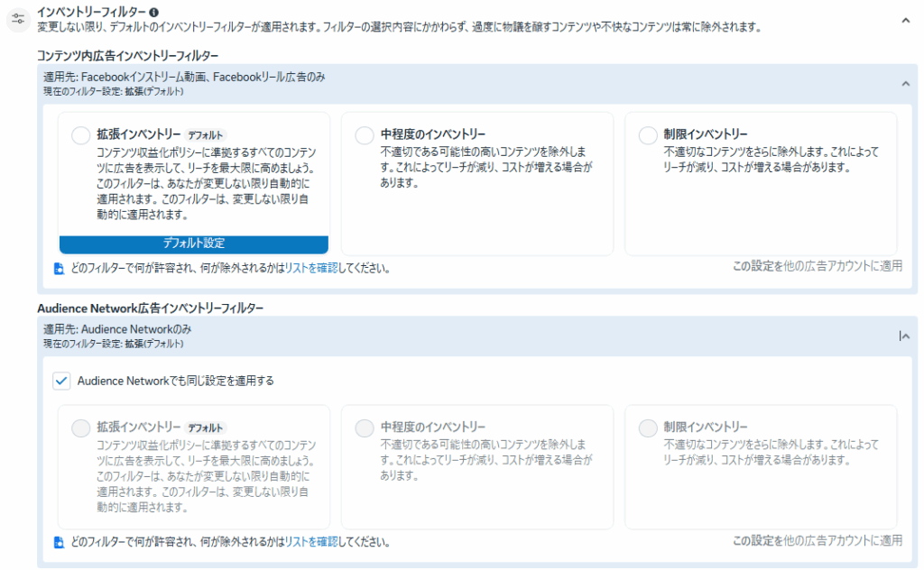Click the デフォルト badge on the top 拡張インベントリー card
The image size is (924, 570).
[x=205, y=135]
